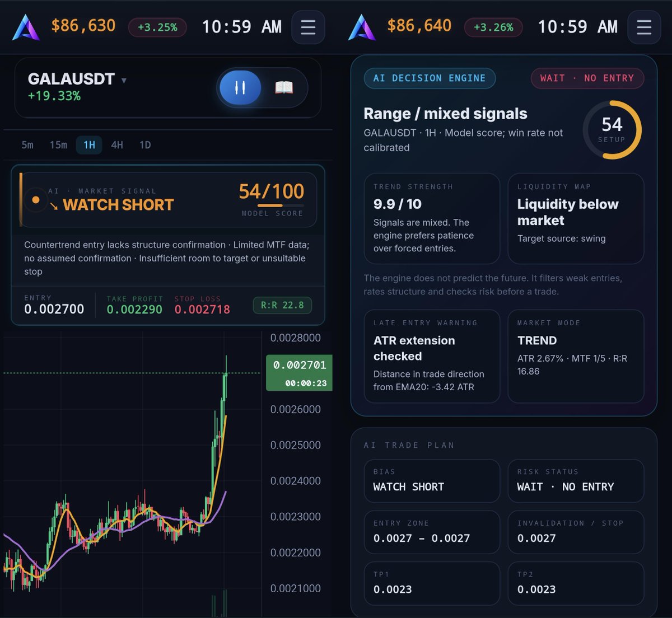This screenshot has width=672, height=618.
Task: Open the Late Entry Warning card
Action: point(432,356)
